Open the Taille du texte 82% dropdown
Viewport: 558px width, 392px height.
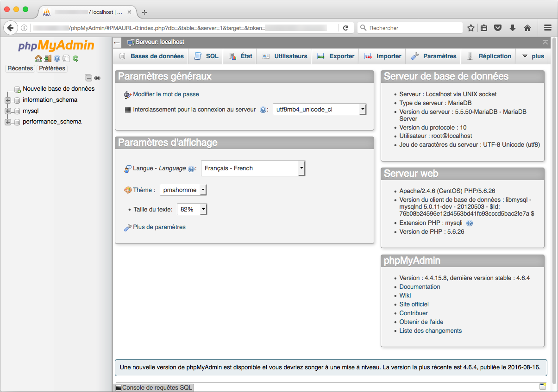(x=192, y=209)
